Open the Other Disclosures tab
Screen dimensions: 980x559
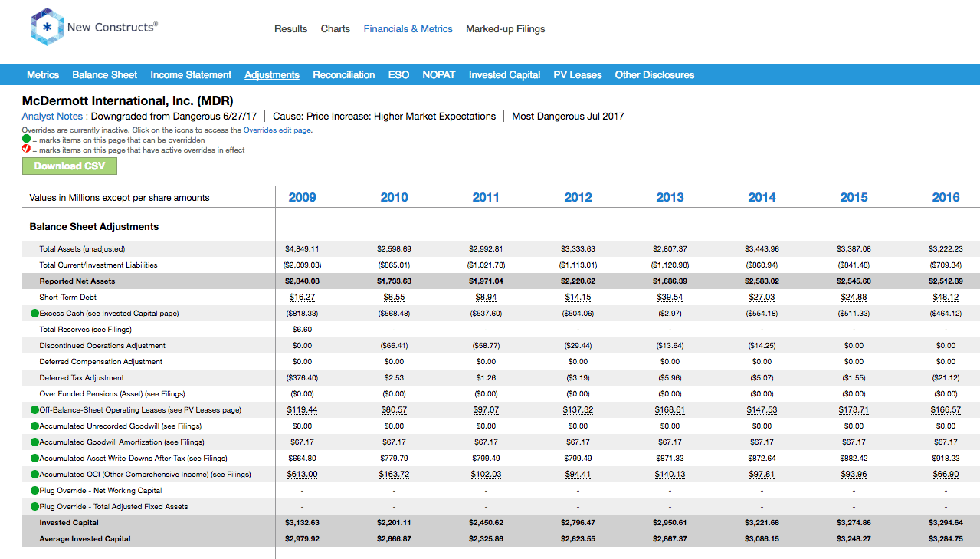click(655, 74)
